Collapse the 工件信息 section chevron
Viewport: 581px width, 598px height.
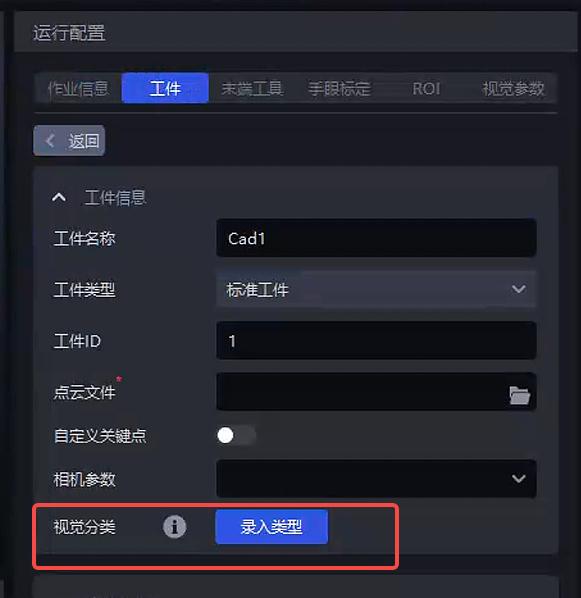[59, 198]
